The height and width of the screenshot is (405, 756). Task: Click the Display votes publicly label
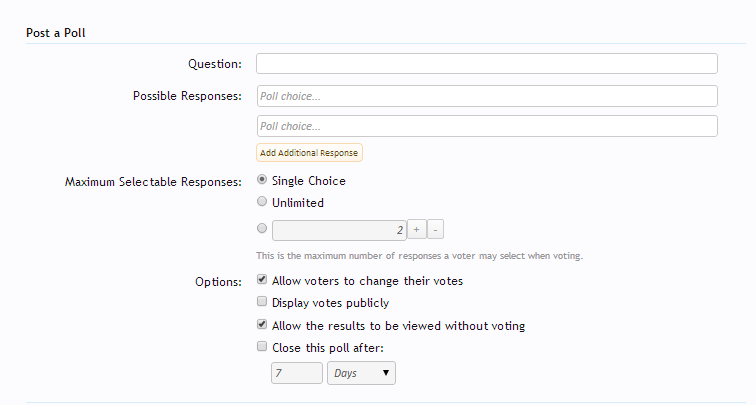coord(330,303)
